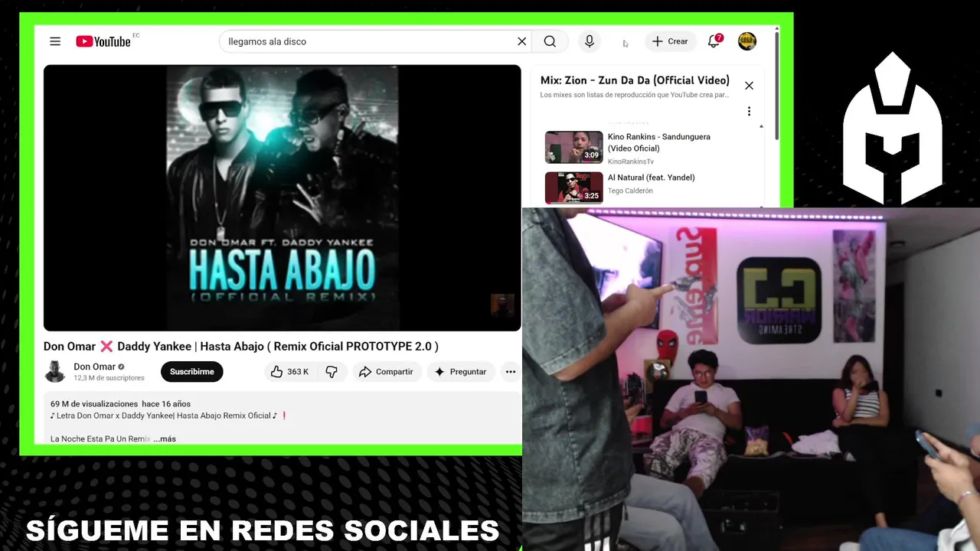Open 'Al Natural (feat. Yandel)' title
The height and width of the screenshot is (551, 980).
651,178
